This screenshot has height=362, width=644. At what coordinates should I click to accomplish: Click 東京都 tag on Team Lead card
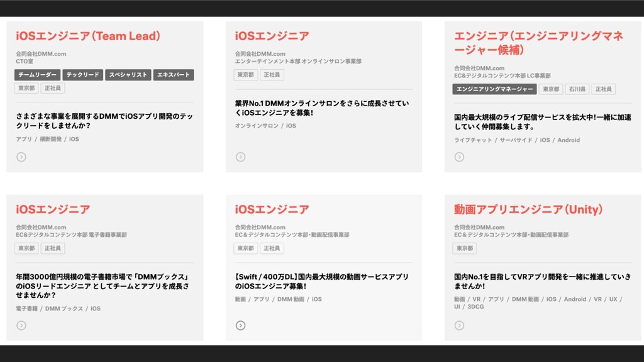[26, 88]
